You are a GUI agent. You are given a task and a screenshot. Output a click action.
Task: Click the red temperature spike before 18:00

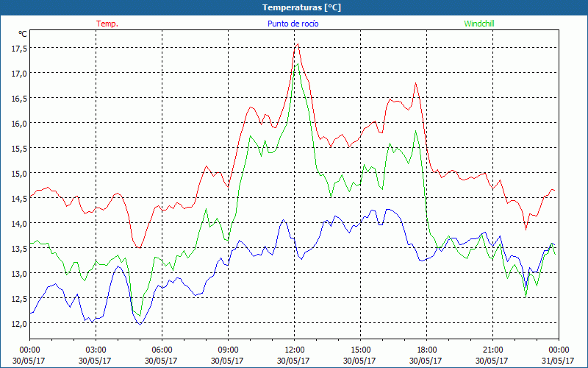[415, 83]
